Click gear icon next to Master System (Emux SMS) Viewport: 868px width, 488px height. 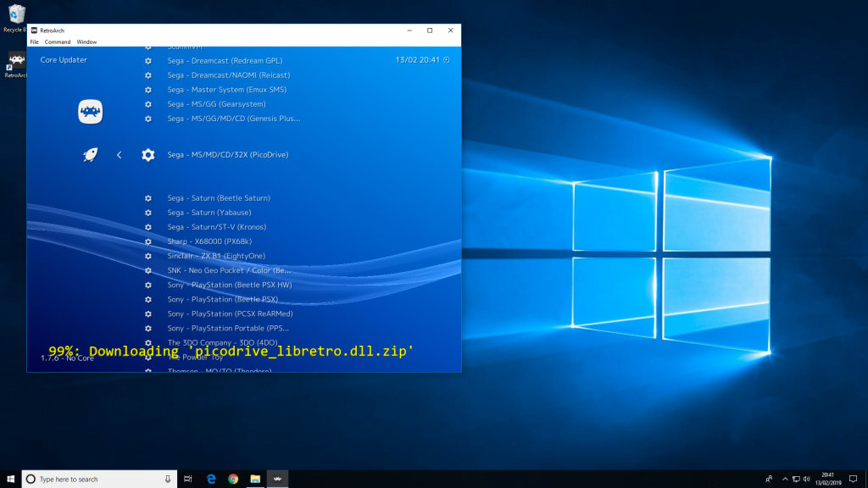click(147, 90)
